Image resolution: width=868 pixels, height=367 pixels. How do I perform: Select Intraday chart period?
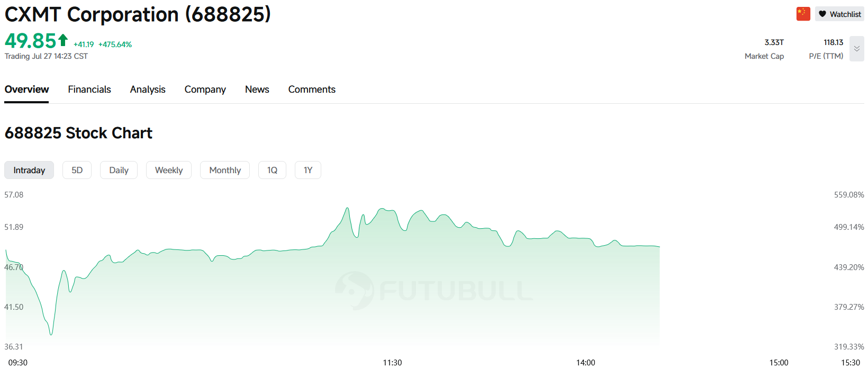[x=29, y=170]
